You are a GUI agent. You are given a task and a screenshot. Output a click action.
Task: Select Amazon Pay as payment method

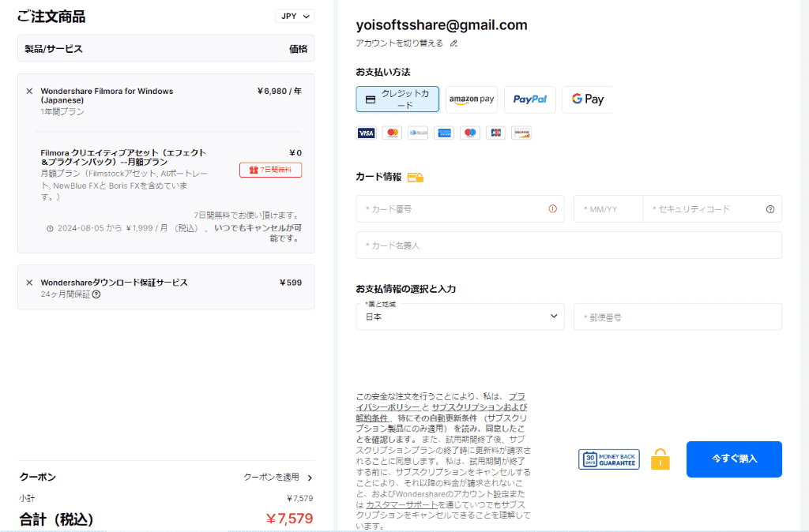(472, 99)
